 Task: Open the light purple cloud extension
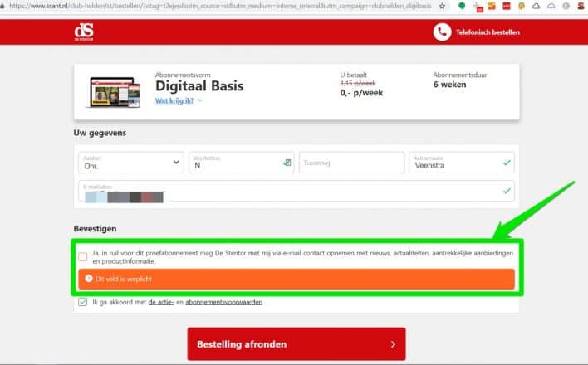coord(551,6)
